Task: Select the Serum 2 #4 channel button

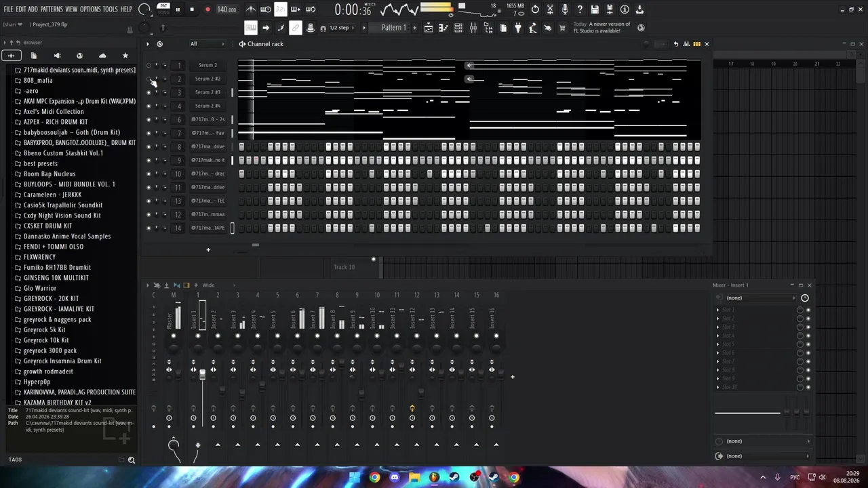Action: [x=208, y=106]
